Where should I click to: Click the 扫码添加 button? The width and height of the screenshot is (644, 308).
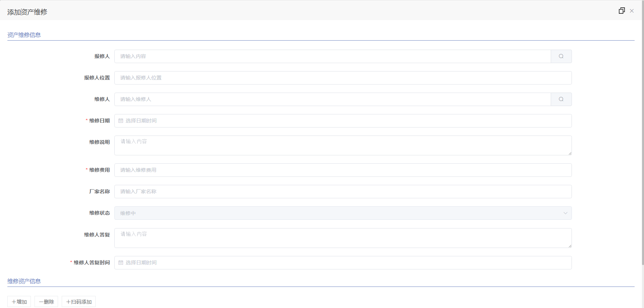coord(79,302)
